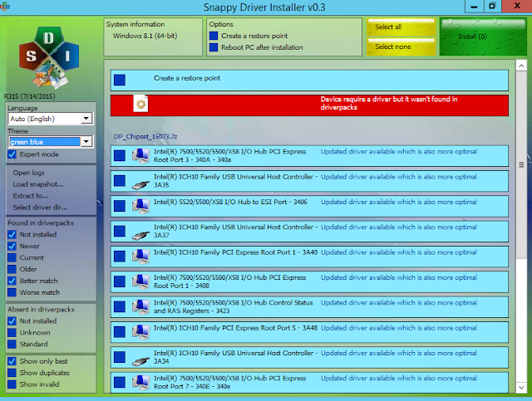Choose Extract to...
The width and height of the screenshot is (532, 401).
pyautogui.click(x=31, y=196)
